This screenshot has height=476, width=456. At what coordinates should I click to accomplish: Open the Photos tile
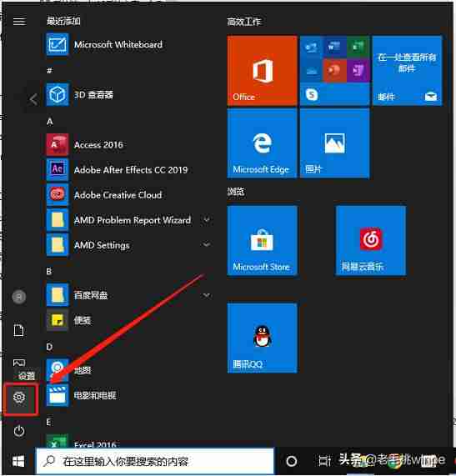click(334, 143)
